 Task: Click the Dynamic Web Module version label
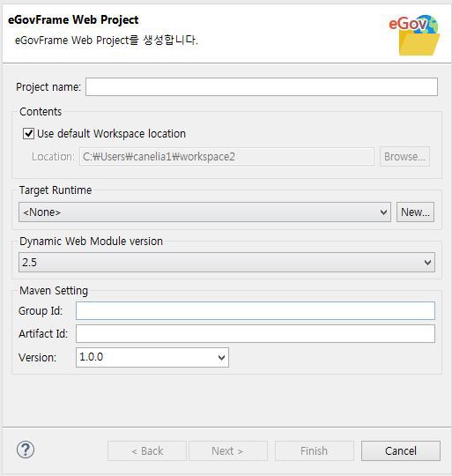pyautogui.click(x=91, y=241)
